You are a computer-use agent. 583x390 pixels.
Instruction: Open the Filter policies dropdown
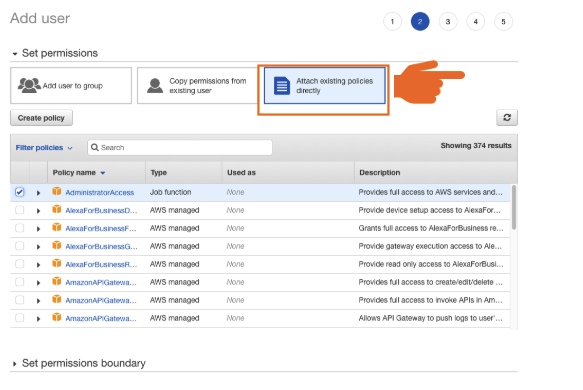pos(44,148)
